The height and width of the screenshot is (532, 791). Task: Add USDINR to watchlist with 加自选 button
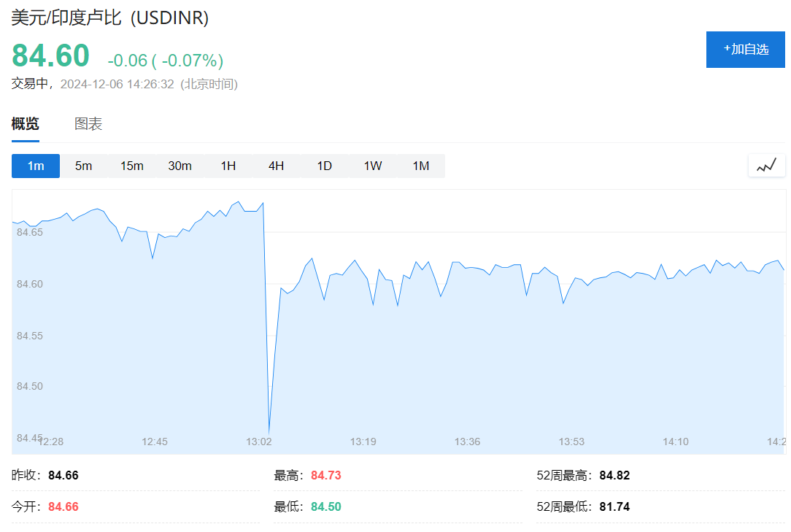click(744, 50)
